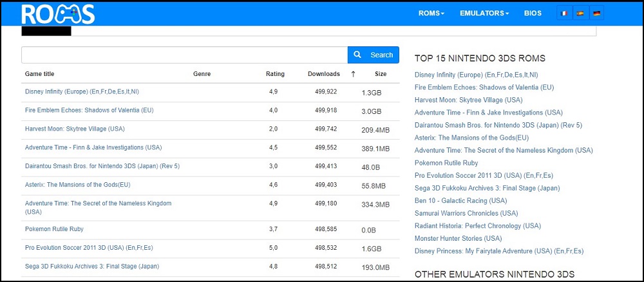Open Dairantou Smash Bros. sidebar link
The width and height of the screenshot is (644, 282).
(x=498, y=125)
